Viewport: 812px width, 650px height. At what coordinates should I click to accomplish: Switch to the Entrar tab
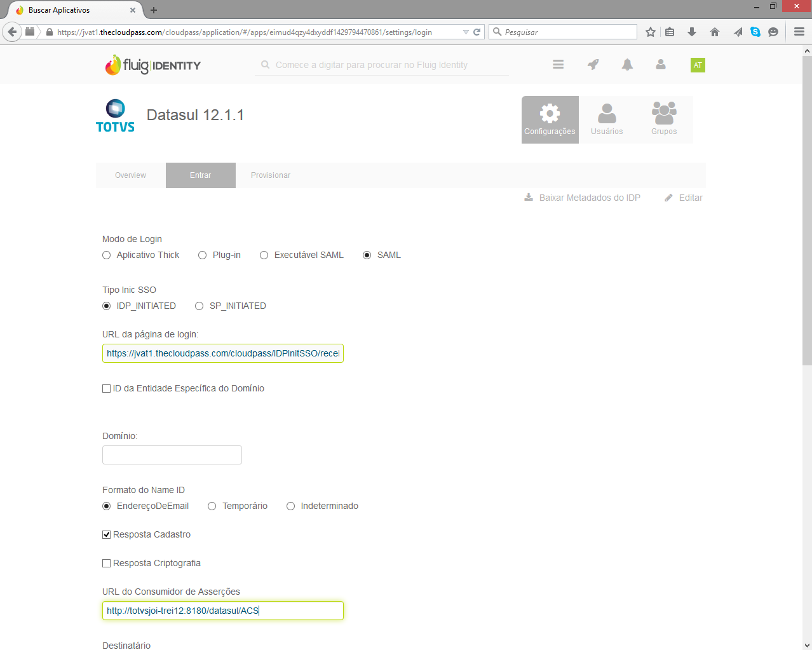tap(200, 175)
